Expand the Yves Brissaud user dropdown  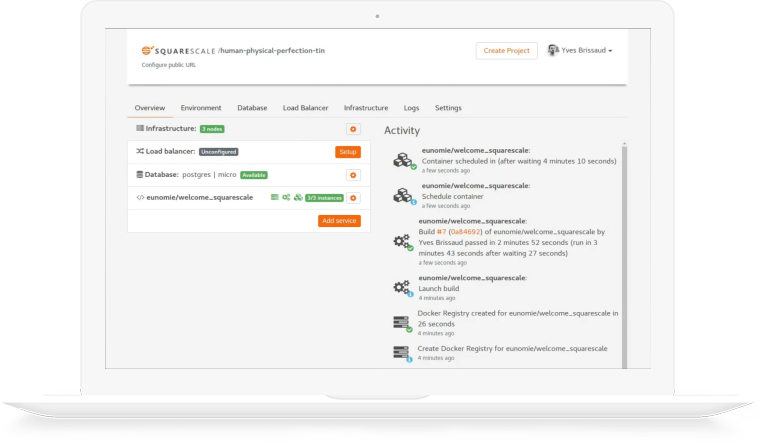(580, 50)
